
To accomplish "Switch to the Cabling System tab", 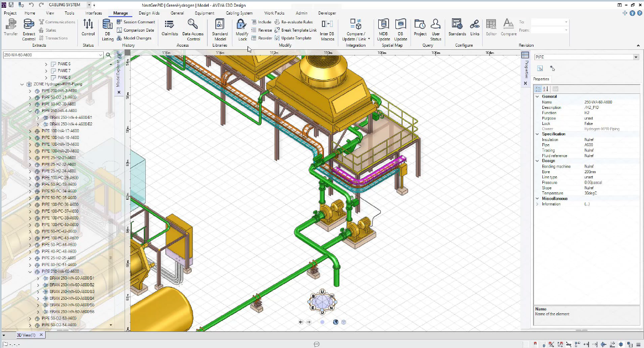I will 240,13.
